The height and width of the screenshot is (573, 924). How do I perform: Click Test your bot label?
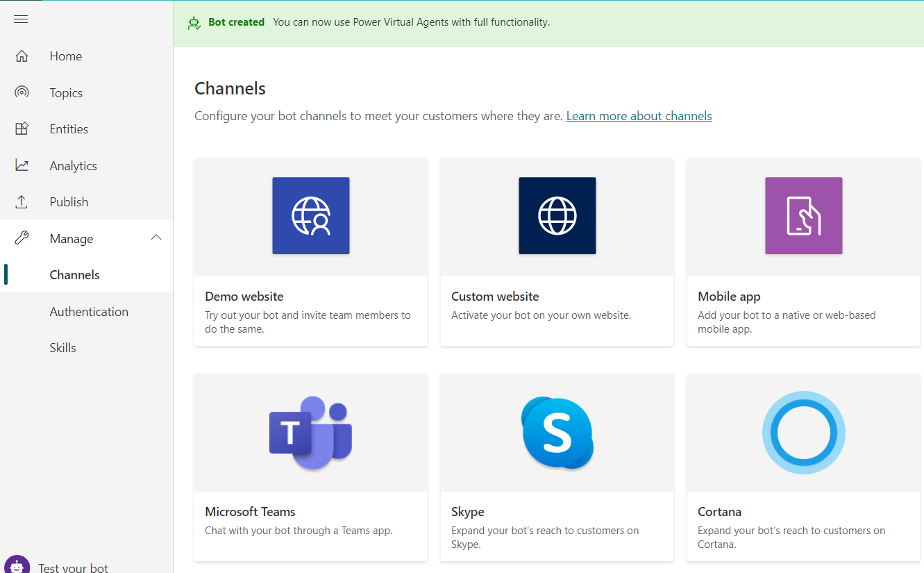[73, 568]
